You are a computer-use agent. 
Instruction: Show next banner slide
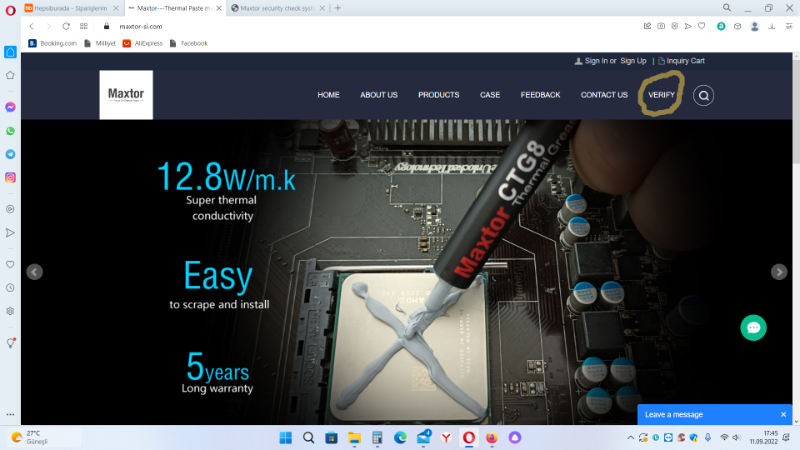pyautogui.click(x=779, y=272)
